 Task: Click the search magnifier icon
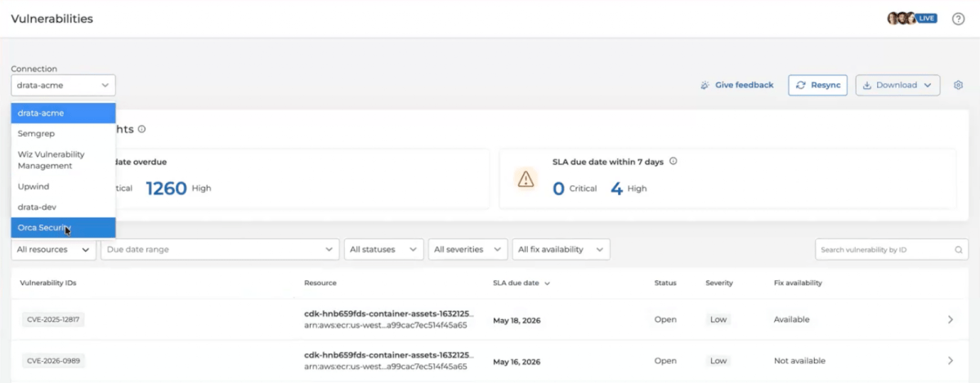coord(958,249)
